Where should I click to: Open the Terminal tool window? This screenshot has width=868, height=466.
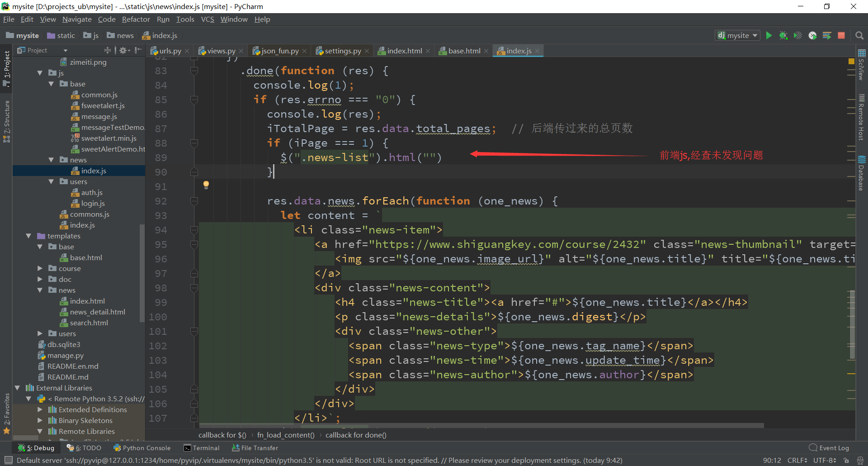[202, 448]
